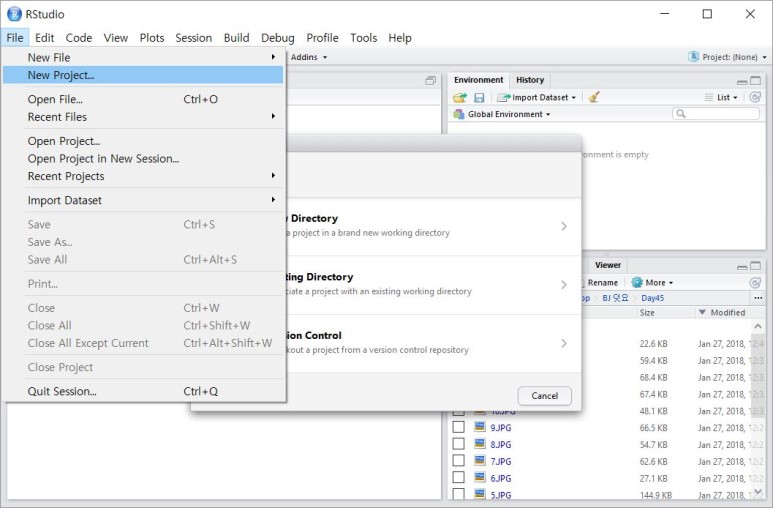Click the 8.JPG image file icon

[x=479, y=444]
